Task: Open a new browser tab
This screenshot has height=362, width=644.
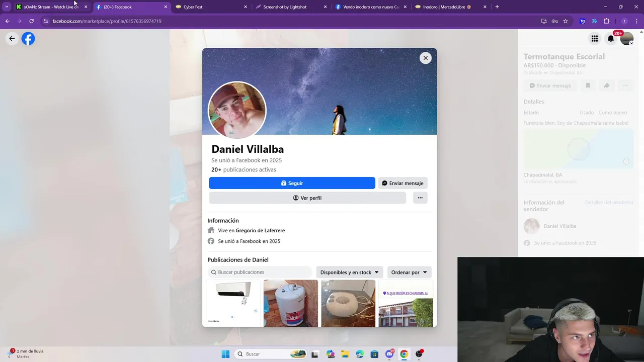Action: pos(497,7)
